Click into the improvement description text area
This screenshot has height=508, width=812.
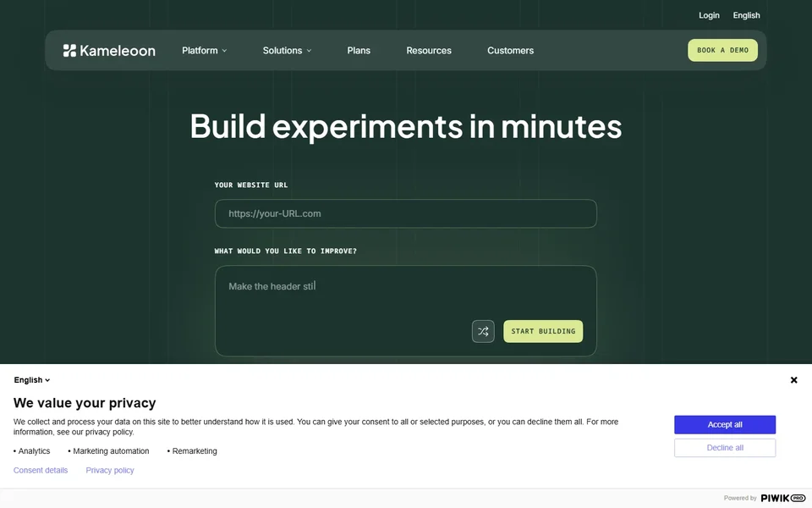[405, 311]
